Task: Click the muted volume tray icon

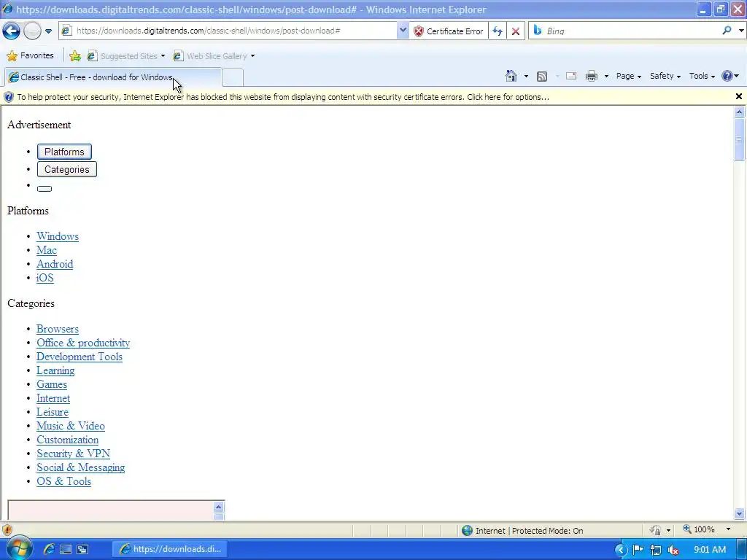Action: coord(673,550)
